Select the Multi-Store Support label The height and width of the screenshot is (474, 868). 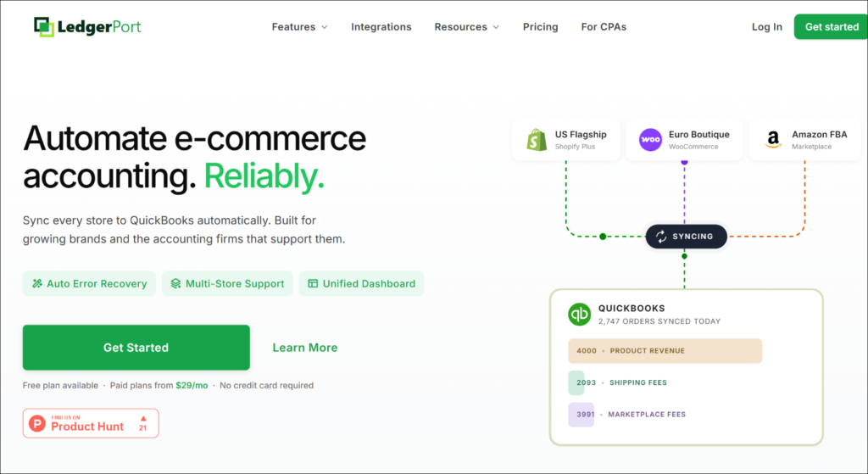point(235,283)
